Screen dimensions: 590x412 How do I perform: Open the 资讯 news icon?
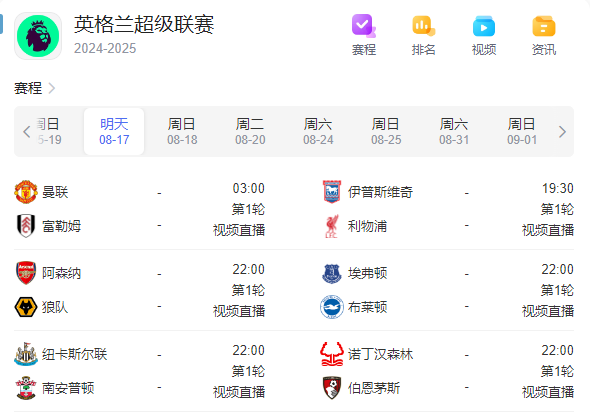pos(544,26)
